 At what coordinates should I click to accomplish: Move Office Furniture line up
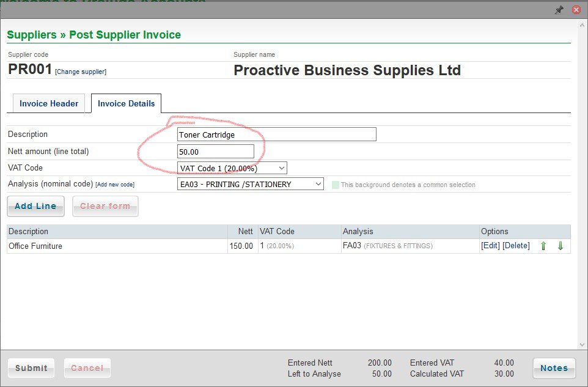(x=543, y=246)
